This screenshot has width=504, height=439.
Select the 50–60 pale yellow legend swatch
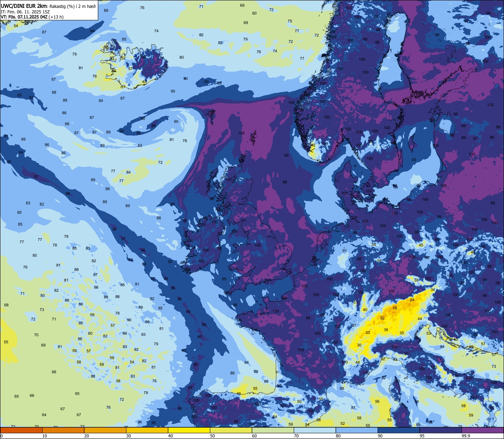coord(231,430)
